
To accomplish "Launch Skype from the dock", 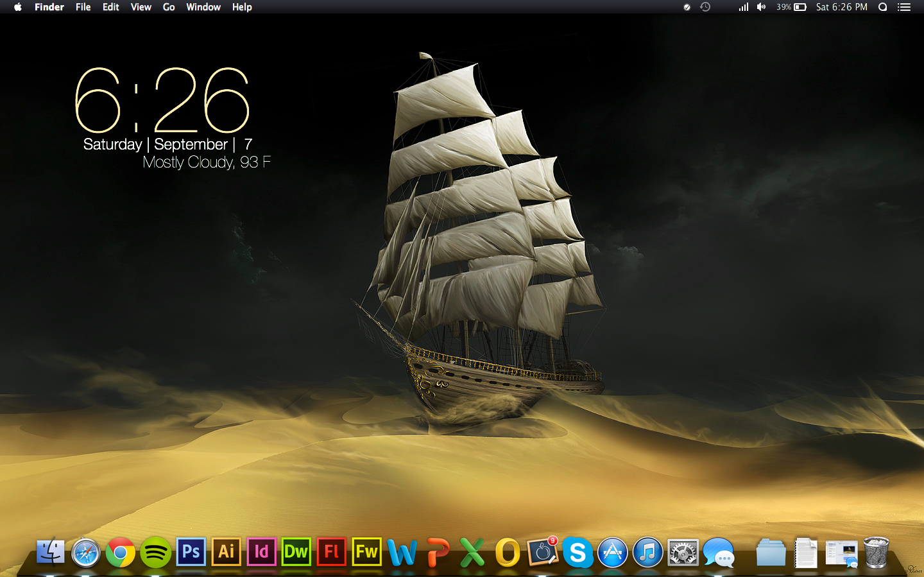I will [578, 553].
